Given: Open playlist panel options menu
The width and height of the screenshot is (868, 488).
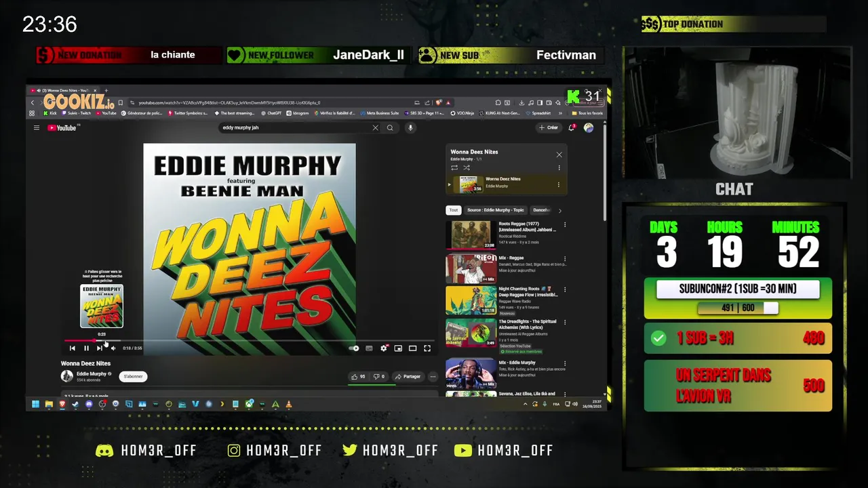Looking at the screenshot, I should (559, 167).
